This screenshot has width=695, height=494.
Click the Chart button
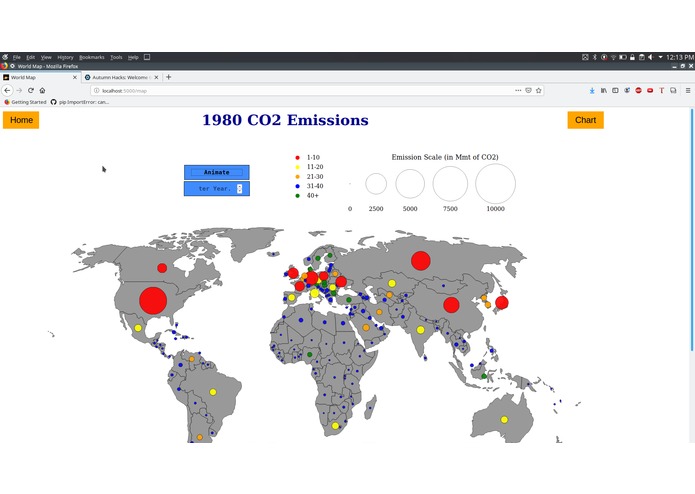(586, 120)
